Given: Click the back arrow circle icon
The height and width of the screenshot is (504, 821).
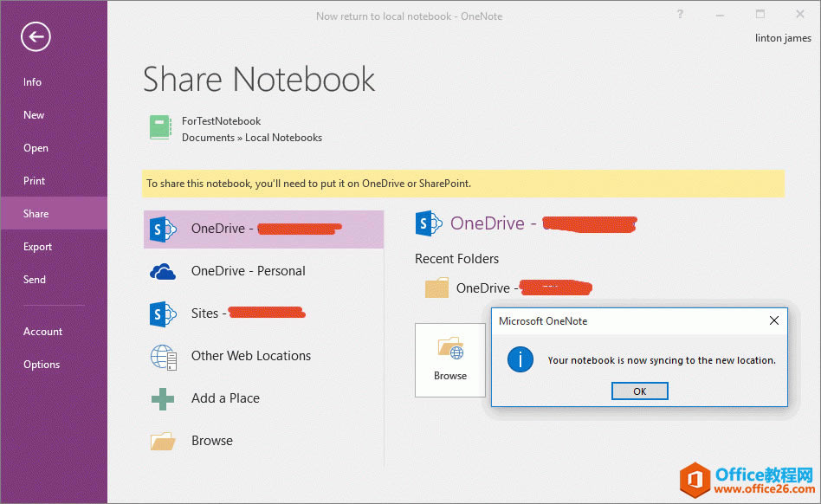Looking at the screenshot, I should pyautogui.click(x=36, y=36).
